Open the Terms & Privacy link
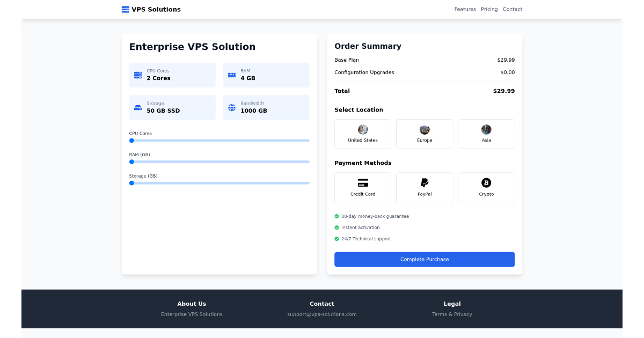Screen dimensions: 644x338 point(452,314)
